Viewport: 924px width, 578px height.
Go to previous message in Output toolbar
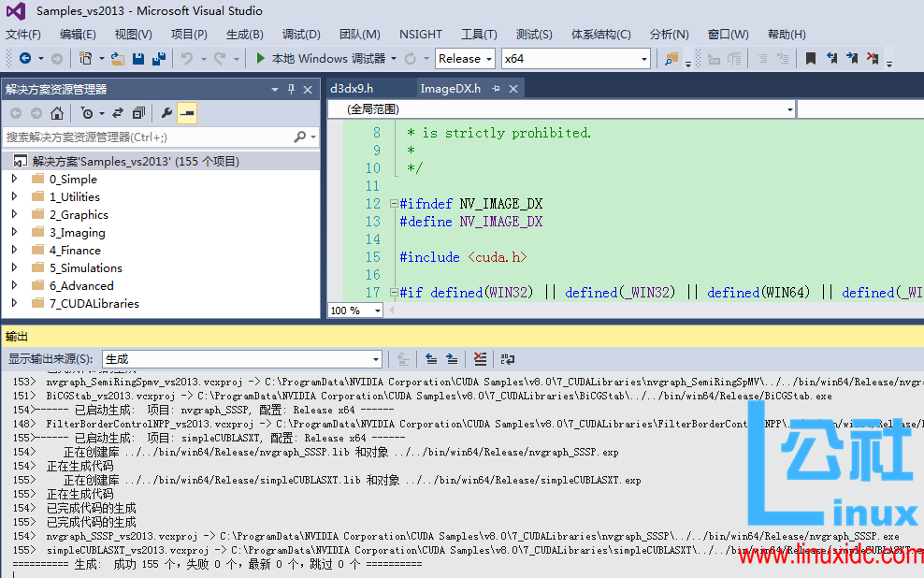tap(431, 359)
